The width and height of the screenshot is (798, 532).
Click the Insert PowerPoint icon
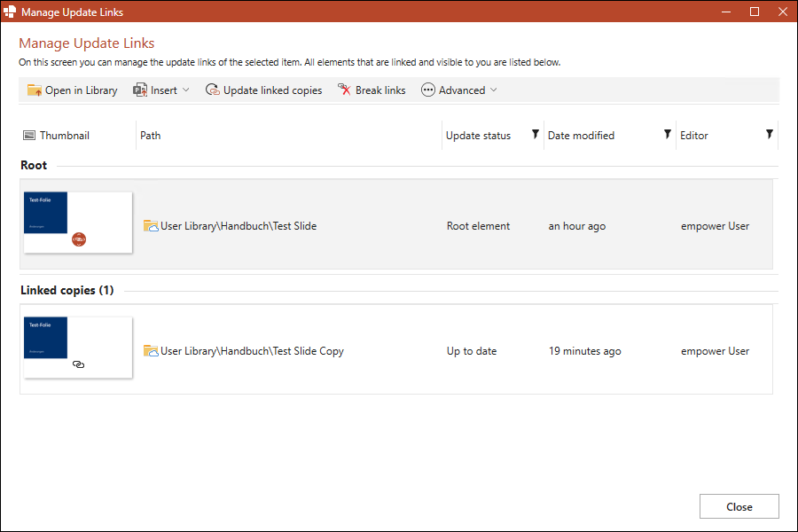click(140, 90)
